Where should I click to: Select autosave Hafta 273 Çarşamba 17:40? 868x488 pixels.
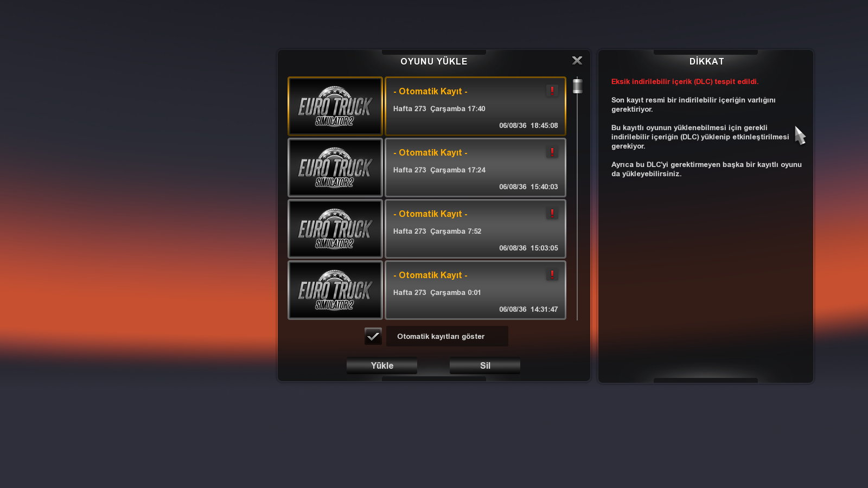coord(475,106)
